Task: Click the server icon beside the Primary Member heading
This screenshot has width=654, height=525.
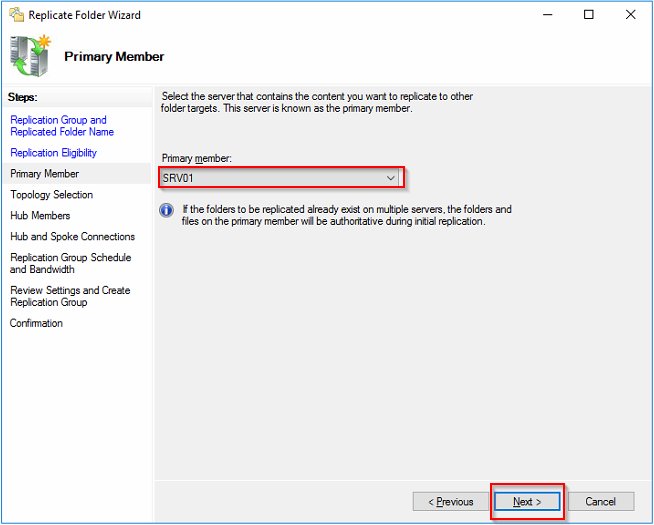Action: coord(29,56)
